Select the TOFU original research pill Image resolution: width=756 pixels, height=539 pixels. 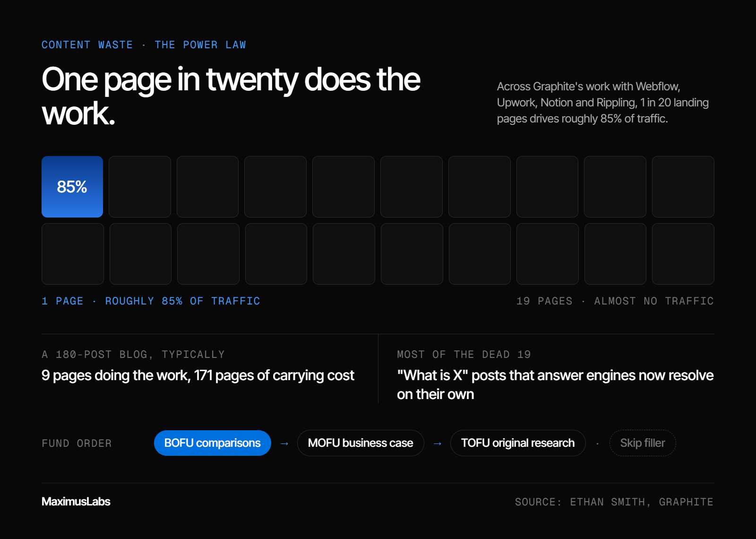[x=518, y=443]
